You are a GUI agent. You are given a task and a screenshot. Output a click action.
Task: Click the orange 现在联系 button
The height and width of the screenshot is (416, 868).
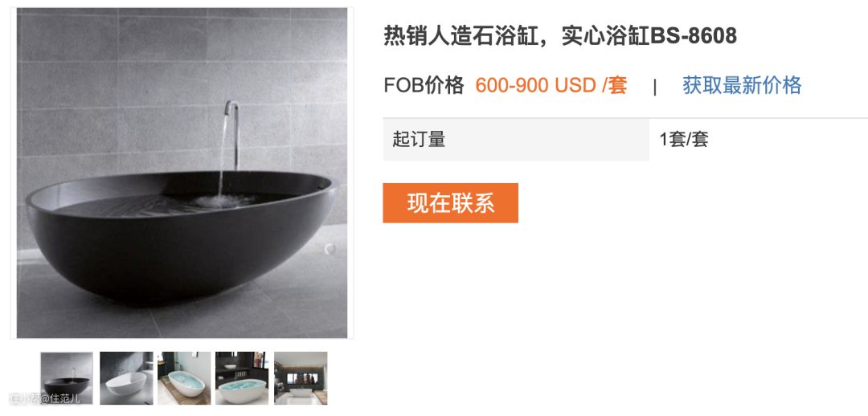pyautogui.click(x=451, y=203)
